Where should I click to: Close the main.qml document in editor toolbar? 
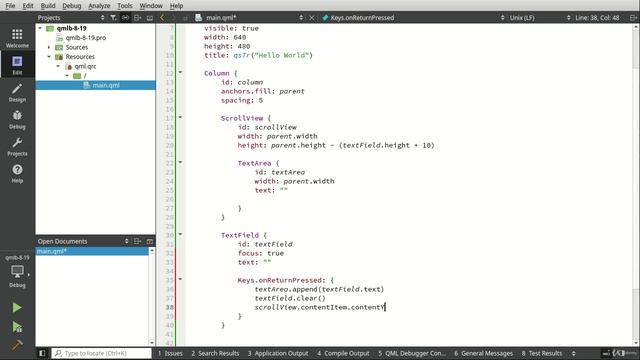[x=311, y=18]
